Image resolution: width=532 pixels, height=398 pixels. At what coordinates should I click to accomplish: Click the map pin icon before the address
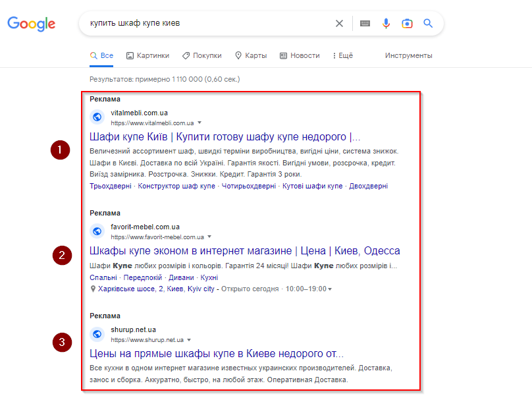(93, 289)
